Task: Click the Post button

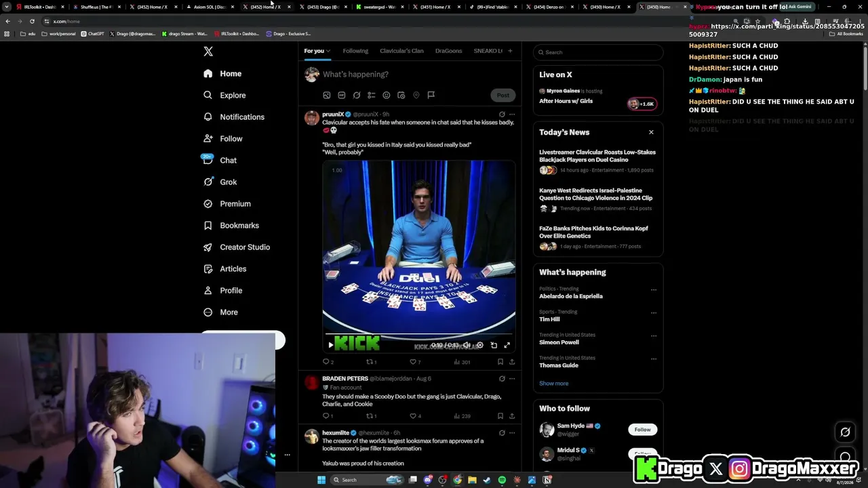Action: click(502, 95)
